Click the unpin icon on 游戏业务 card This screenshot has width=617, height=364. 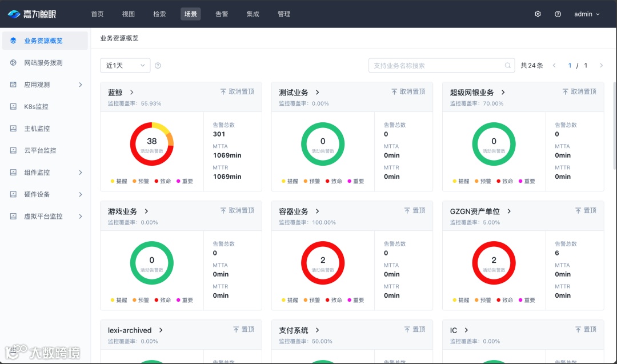point(223,210)
